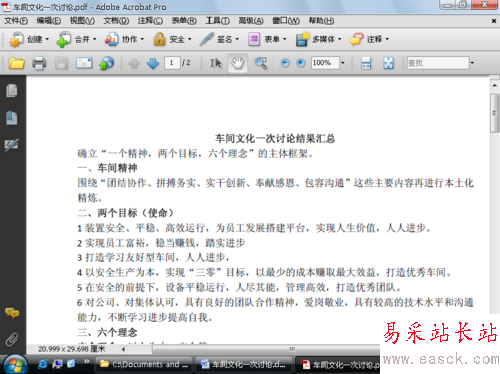
Task: Open the 工具(T) menu
Action: (217, 21)
